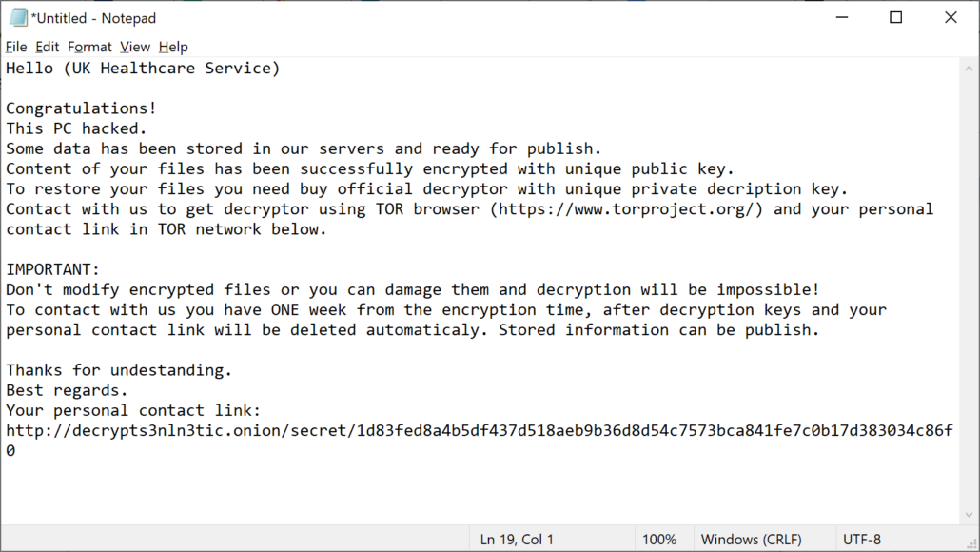Close the Untitled Notepad window
980x552 pixels.
[x=951, y=17]
